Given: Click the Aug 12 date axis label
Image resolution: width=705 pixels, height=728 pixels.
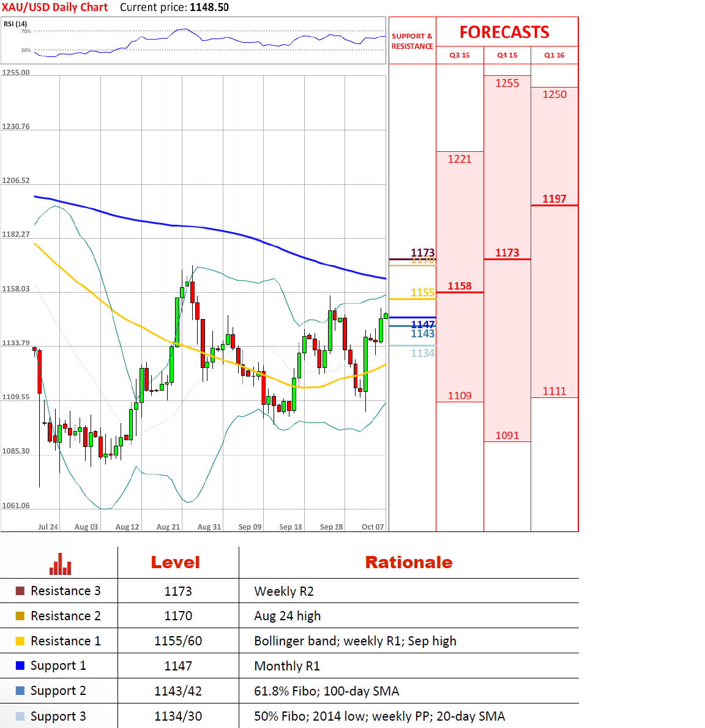Looking at the screenshot, I should pos(127,527).
